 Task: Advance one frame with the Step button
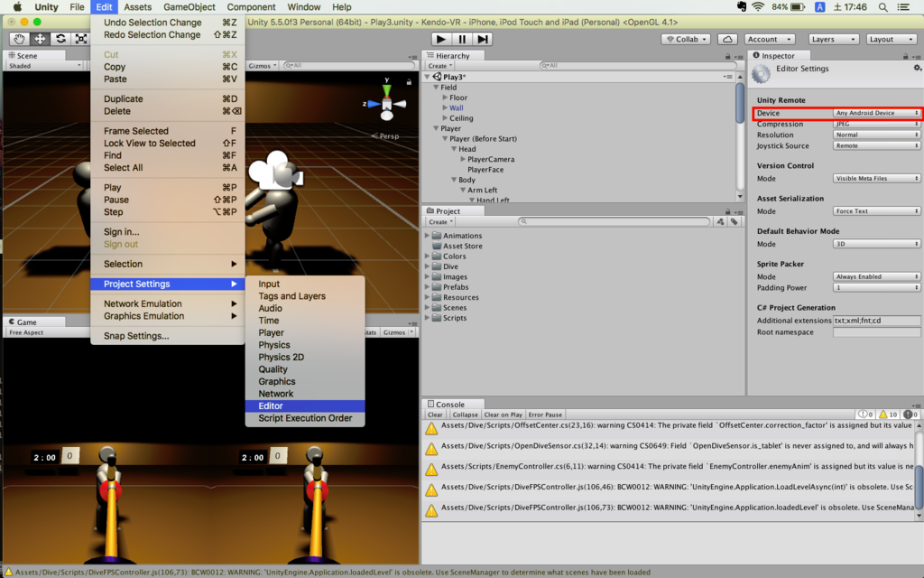483,39
